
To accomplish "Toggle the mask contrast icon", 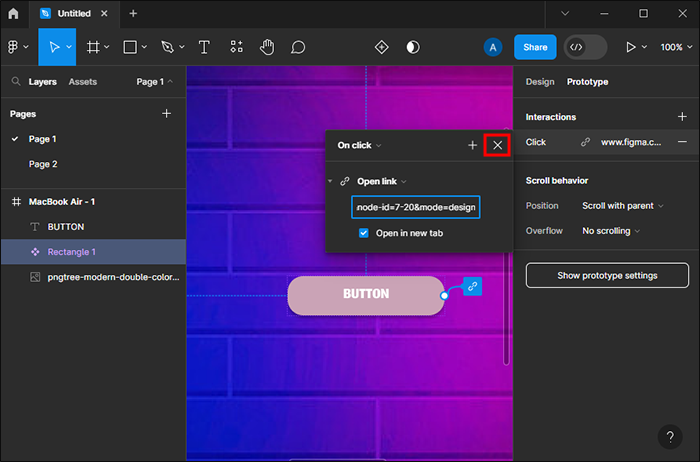I will click(413, 47).
